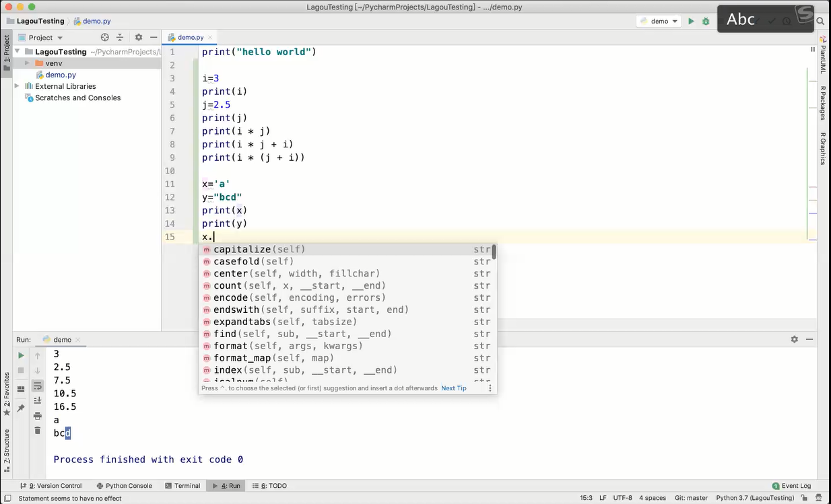Open completion popup options three-dot menu

tap(490, 388)
